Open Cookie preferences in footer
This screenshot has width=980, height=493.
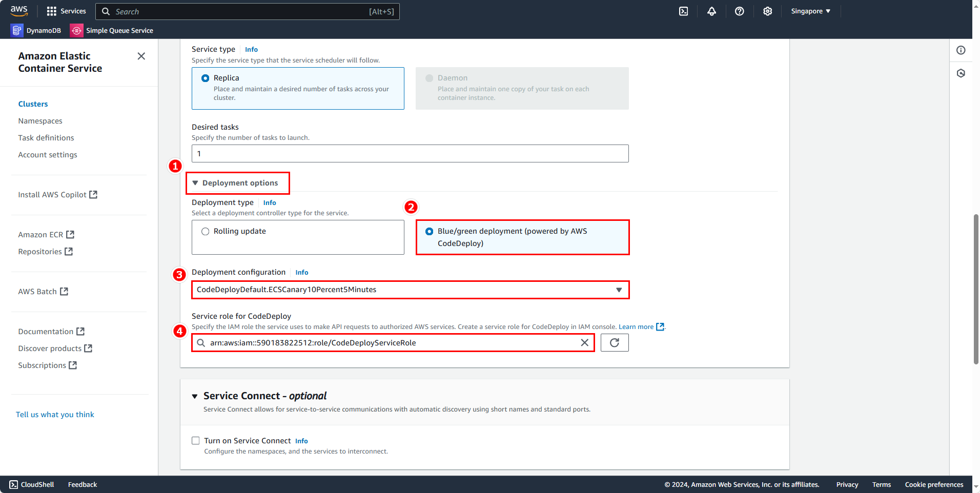[x=934, y=485]
